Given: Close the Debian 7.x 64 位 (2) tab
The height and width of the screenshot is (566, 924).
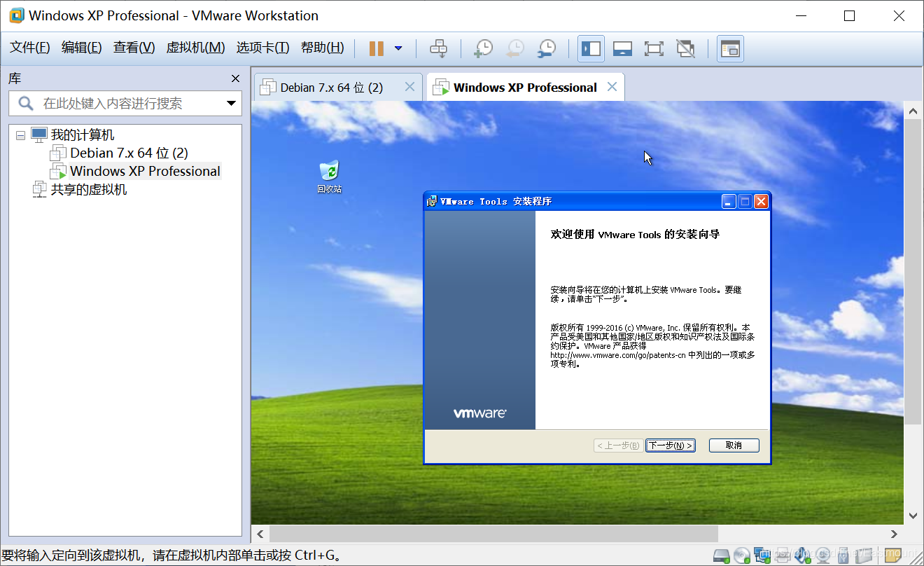Looking at the screenshot, I should [410, 87].
